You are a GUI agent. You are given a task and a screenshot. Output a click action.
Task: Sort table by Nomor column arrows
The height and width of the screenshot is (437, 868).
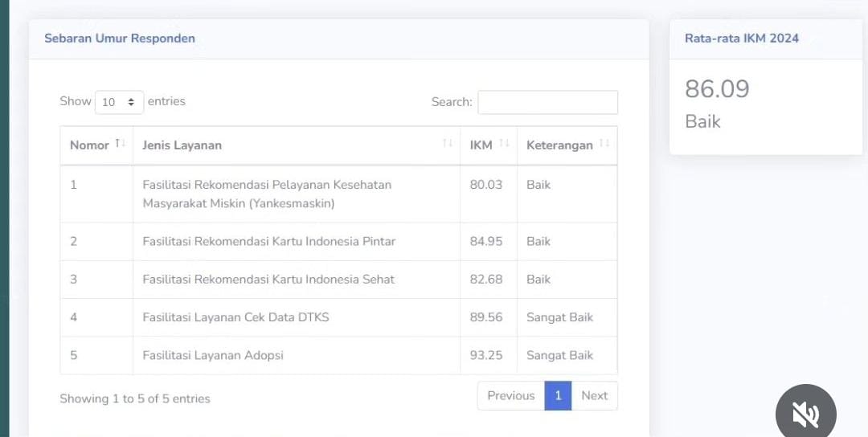pos(120,144)
